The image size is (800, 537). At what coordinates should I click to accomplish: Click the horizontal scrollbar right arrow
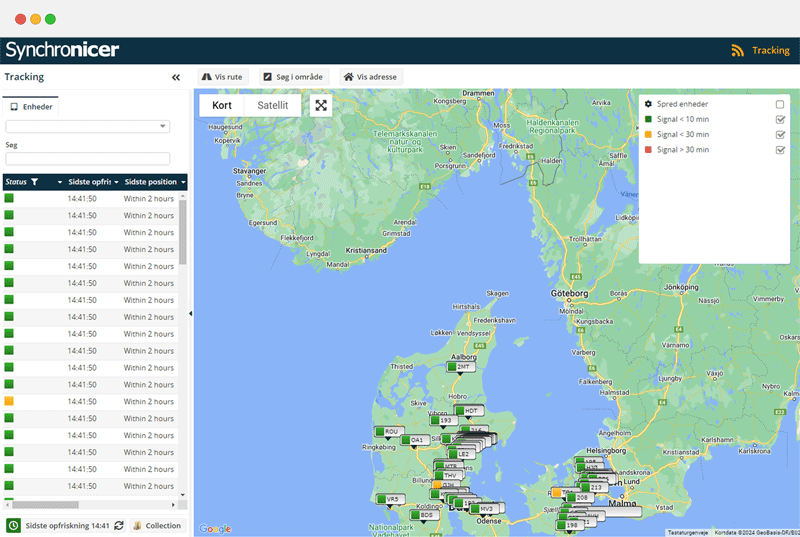click(x=173, y=505)
